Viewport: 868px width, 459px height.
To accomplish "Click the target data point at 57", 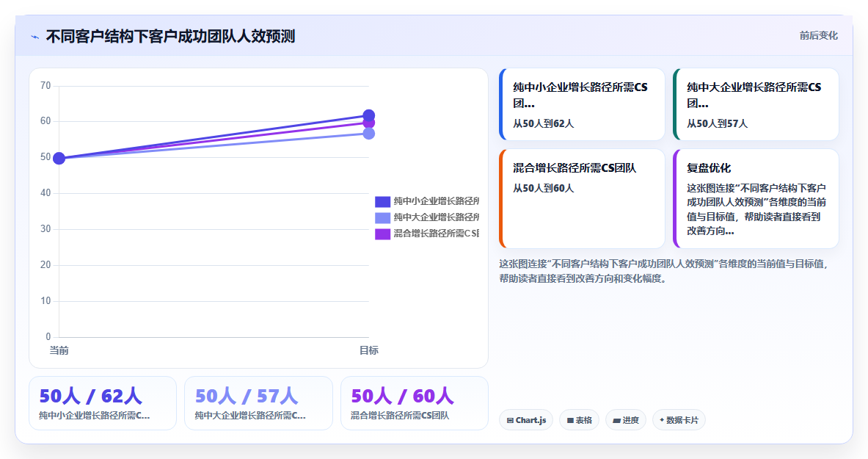I will pos(368,134).
